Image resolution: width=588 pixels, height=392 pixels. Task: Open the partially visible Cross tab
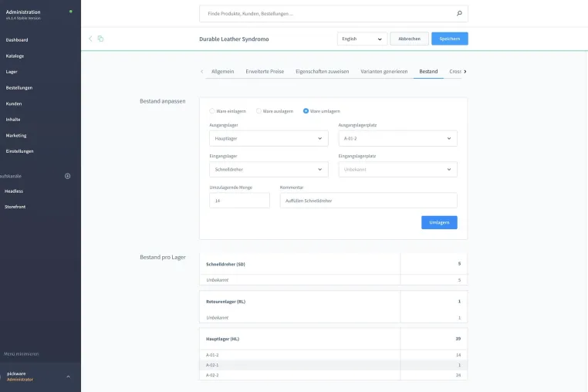point(455,71)
